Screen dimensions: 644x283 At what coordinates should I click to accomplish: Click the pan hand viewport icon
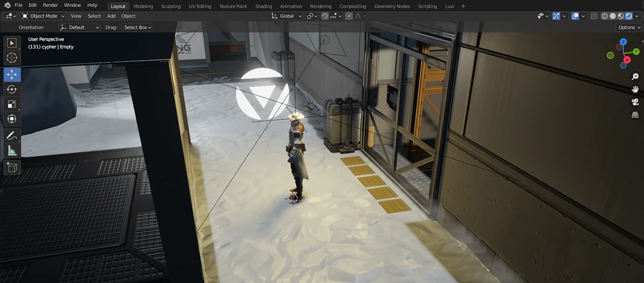[x=635, y=89]
